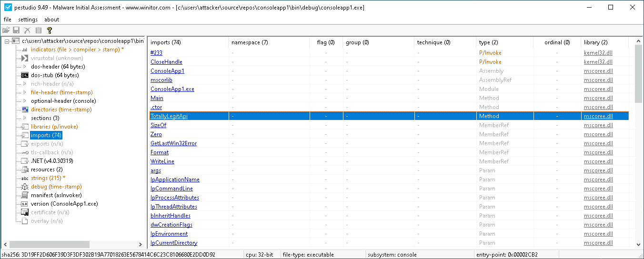Select the certificate icon in tree
This screenshot has width=644, height=259.
tap(25, 212)
